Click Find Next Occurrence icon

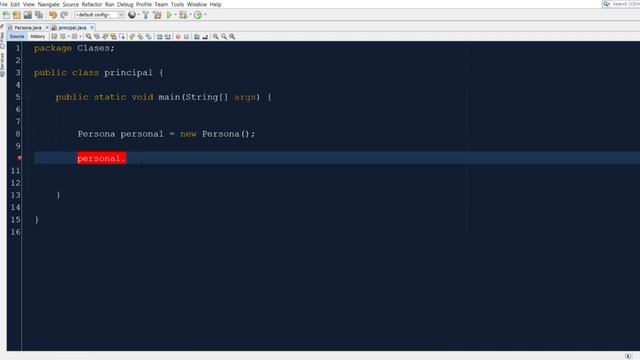point(105,36)
